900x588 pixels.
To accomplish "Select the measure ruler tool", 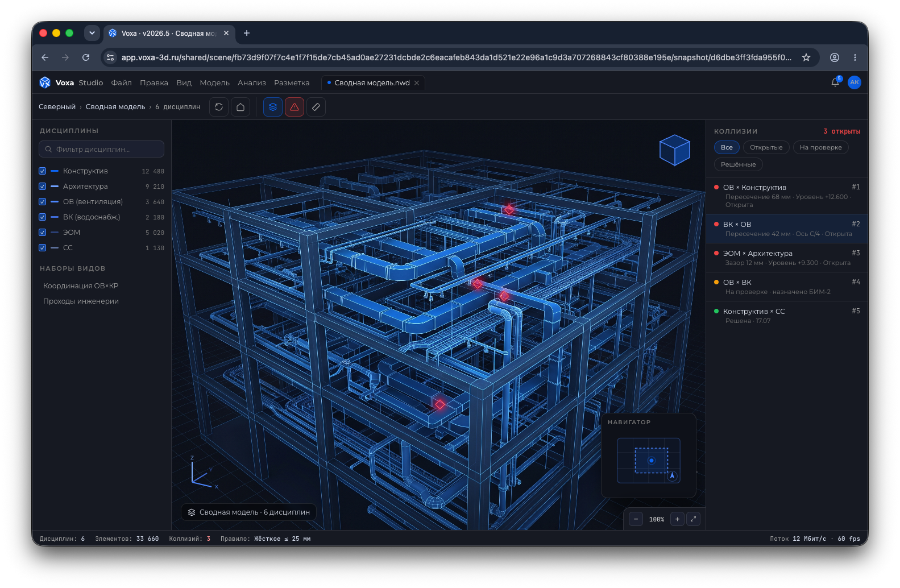I will point(316,107).
